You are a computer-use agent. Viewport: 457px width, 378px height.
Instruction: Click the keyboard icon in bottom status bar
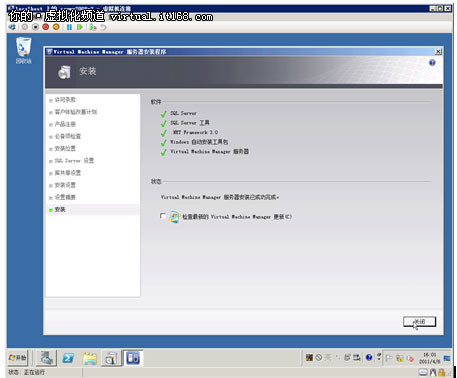pos(423,372)
